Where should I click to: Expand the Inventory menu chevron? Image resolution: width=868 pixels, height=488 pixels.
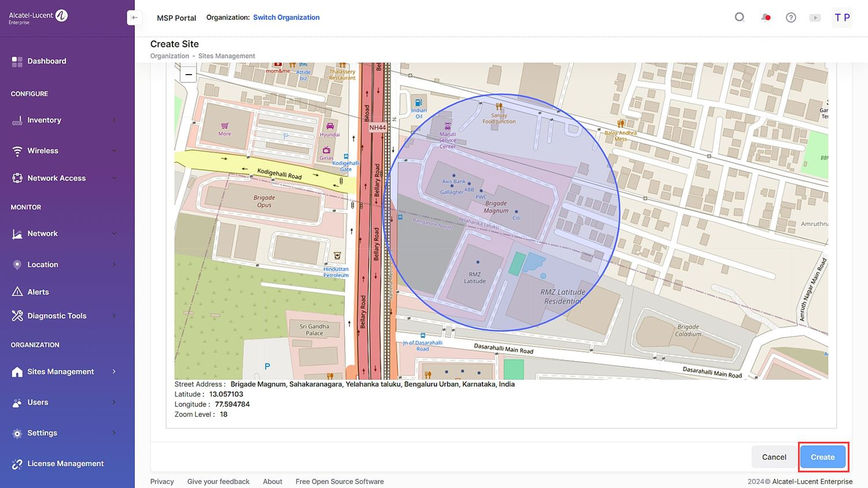pyautogui.click(x=114, y=120)
